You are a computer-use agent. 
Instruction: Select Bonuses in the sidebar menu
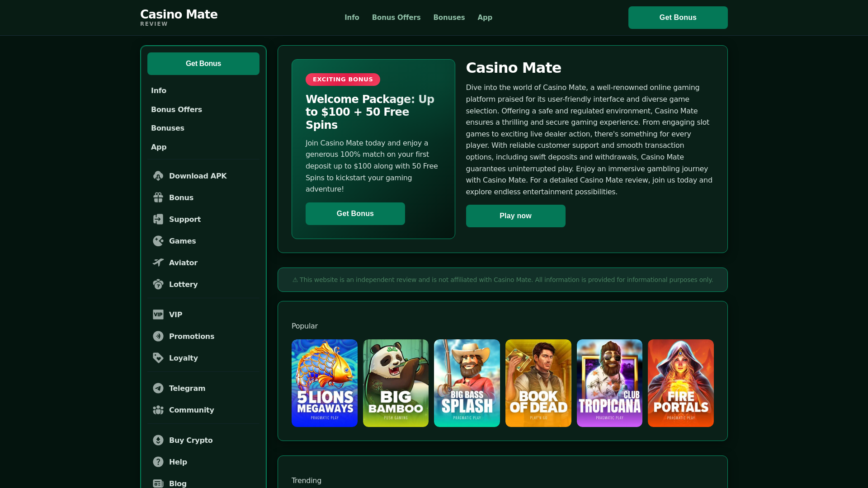(x=168, y=128)
